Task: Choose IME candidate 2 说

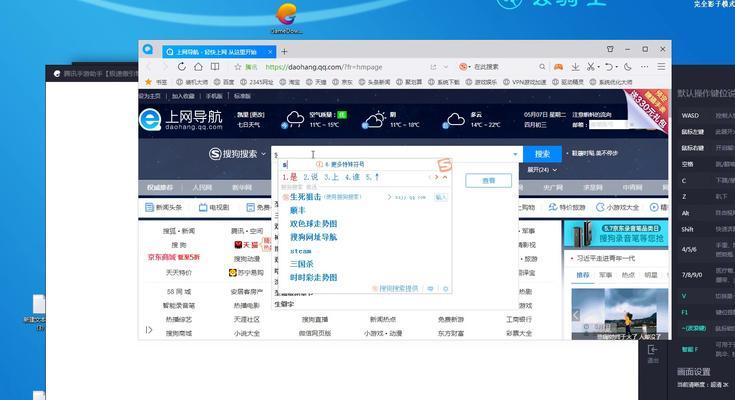Action: pyautogui.click(x=310, y=177)
